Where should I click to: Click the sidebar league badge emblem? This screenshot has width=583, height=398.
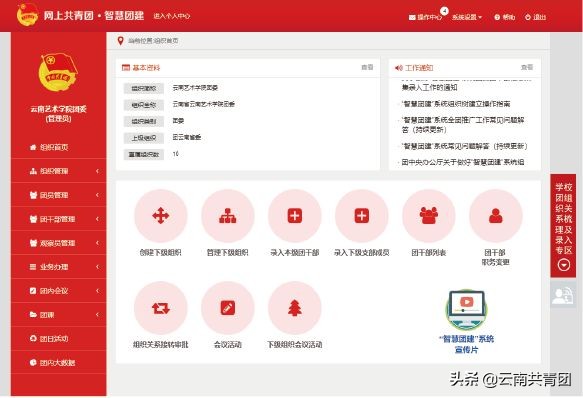click(58, 72)
